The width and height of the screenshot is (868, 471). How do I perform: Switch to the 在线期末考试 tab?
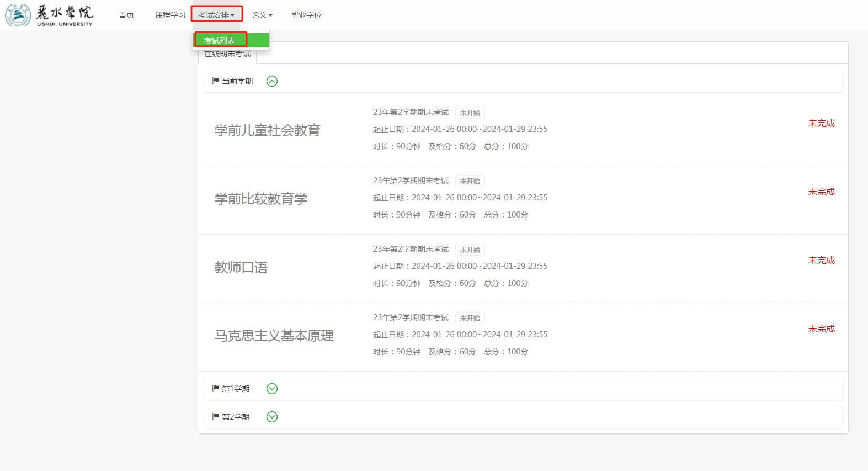pyautogui.click(x=227, y=55)
